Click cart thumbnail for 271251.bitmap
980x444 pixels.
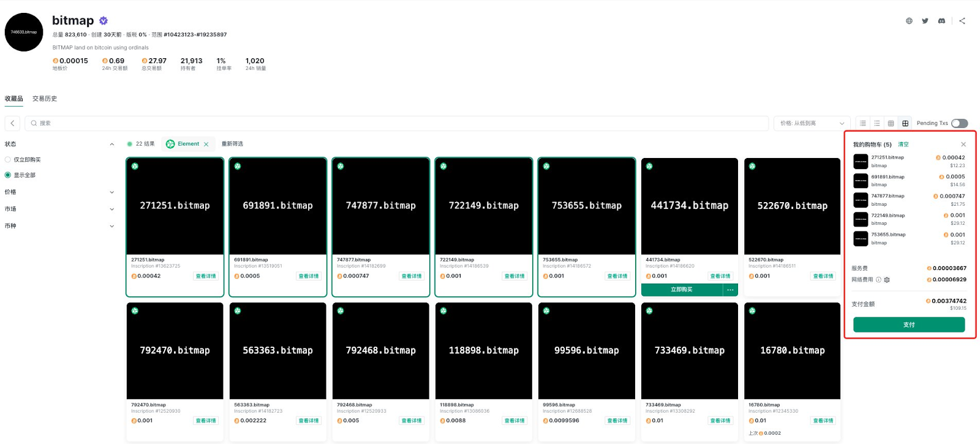861,161
